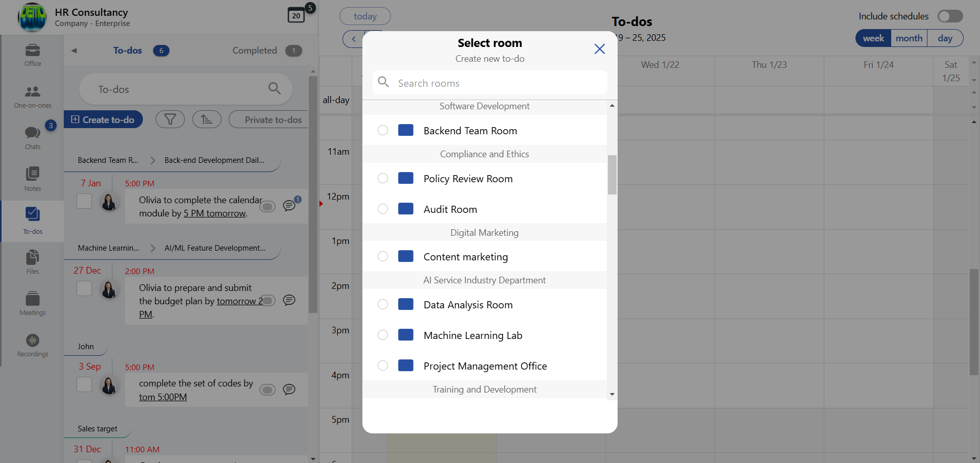Viewport: 980px width, 463px height.
Task: Select the Backend Team Room radio button
Action: tap(383, 130)
